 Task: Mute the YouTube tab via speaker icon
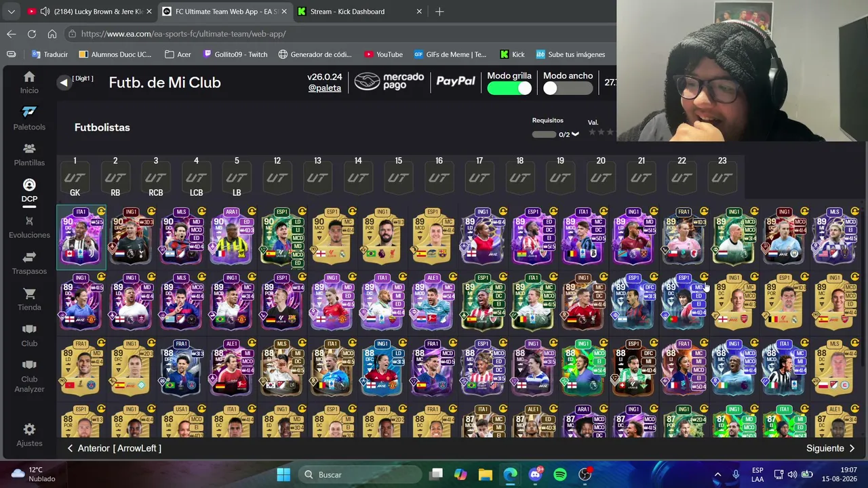tap(45, 12)
